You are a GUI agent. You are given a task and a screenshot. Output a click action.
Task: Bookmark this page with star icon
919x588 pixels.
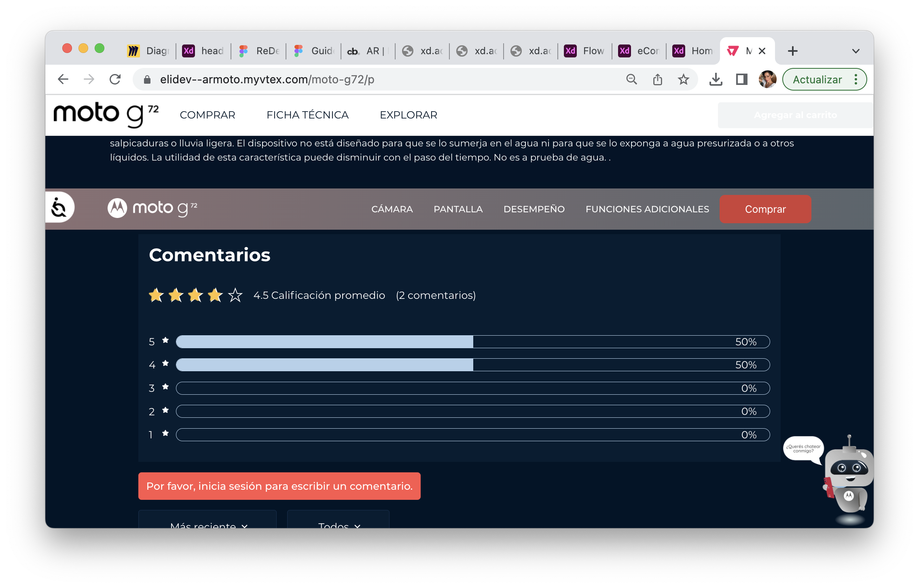(683, 80)
